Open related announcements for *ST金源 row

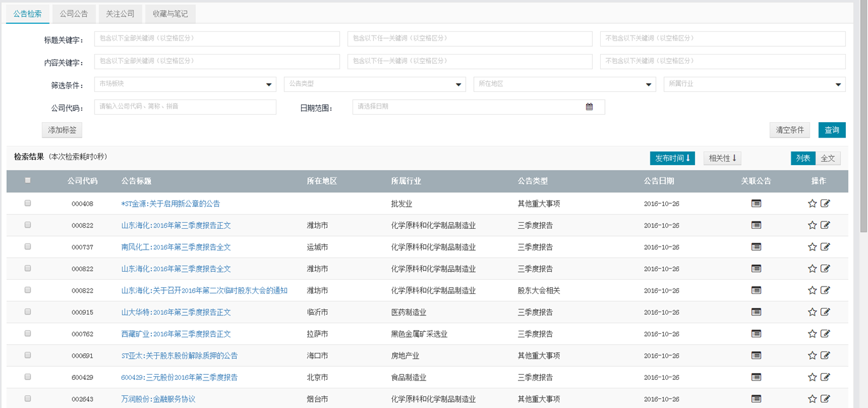[756, 203]
